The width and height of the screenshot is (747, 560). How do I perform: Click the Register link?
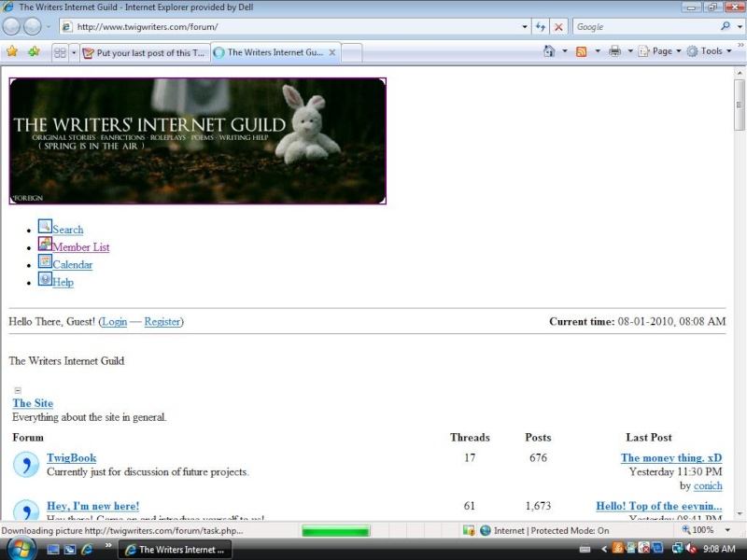coord(162,322)
